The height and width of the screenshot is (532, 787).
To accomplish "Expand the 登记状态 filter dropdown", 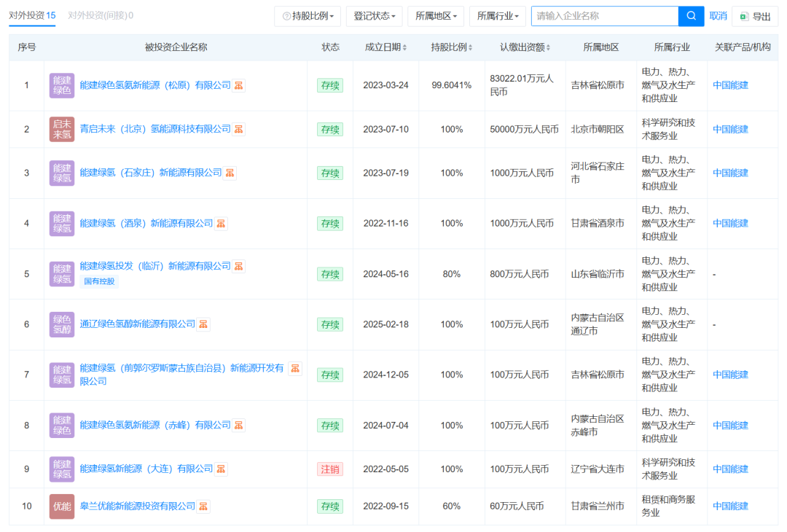I will tap(374, 16).
